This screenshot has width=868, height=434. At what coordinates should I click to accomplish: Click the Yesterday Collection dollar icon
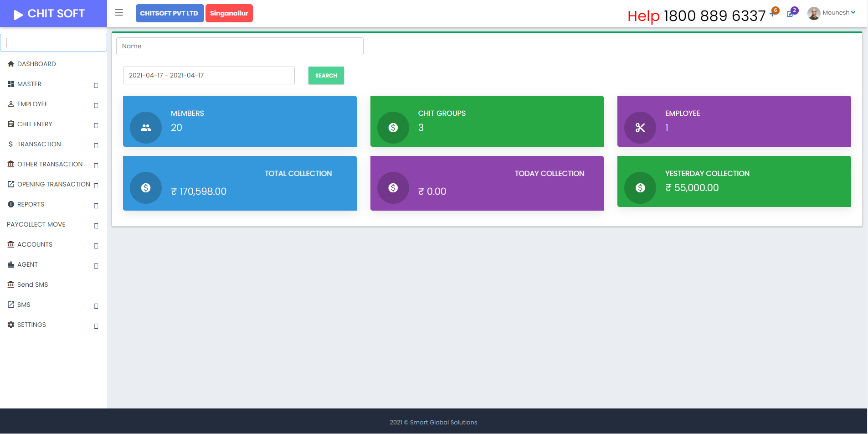640,188
